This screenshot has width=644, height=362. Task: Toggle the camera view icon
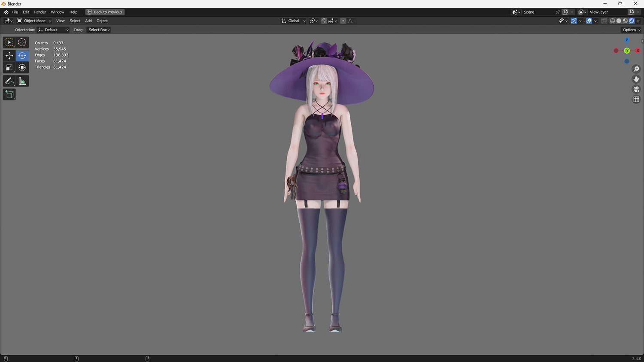coord(636,89)
